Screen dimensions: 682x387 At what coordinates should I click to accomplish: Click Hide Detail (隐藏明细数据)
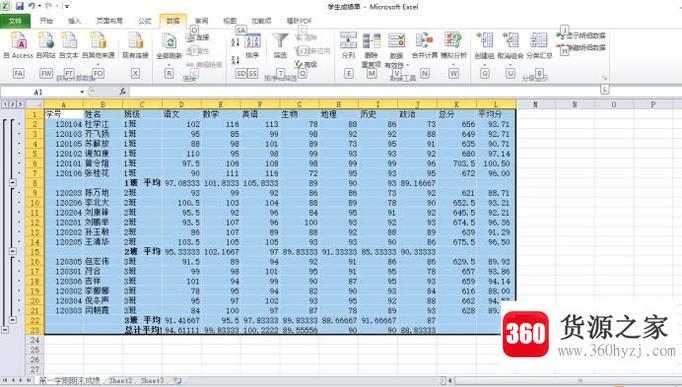tap(581, 47)
